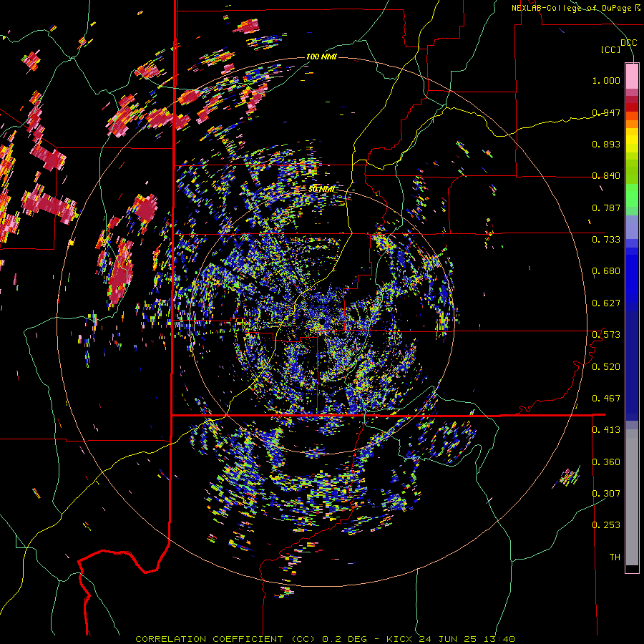This screenshot has height=644, width=644.
Task: Click the 0.253 scale value
Action: pos(606,525)
